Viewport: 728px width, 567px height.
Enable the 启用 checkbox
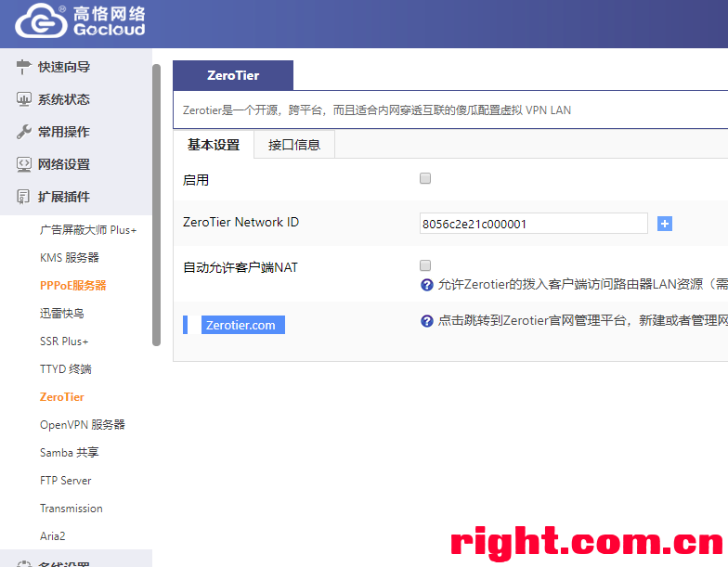pyautogui.click(x=425, y=178)
